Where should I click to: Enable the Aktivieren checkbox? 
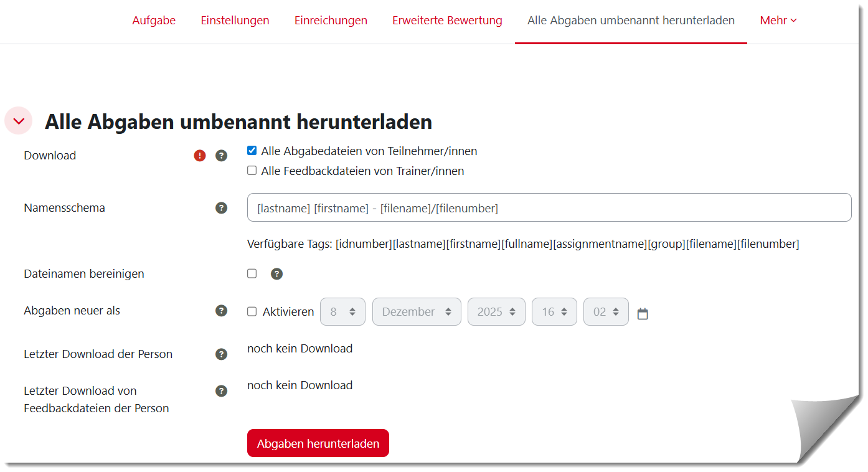coord(252,311)
